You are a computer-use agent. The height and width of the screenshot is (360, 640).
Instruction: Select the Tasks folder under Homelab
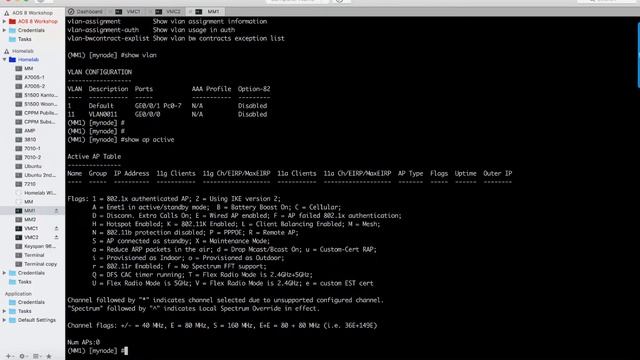tap(24, 282)
